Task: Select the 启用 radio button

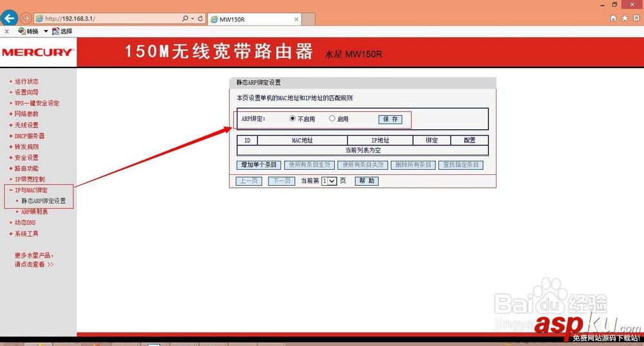Action: pos(332,118)
